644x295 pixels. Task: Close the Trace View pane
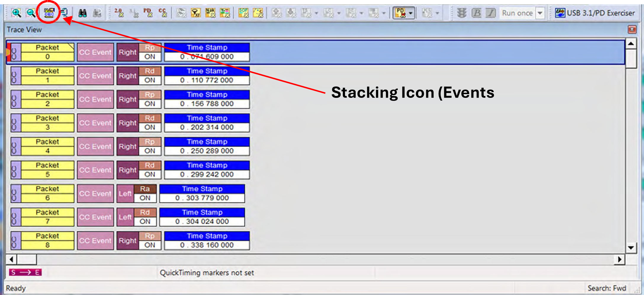click(x=632, y=30)
